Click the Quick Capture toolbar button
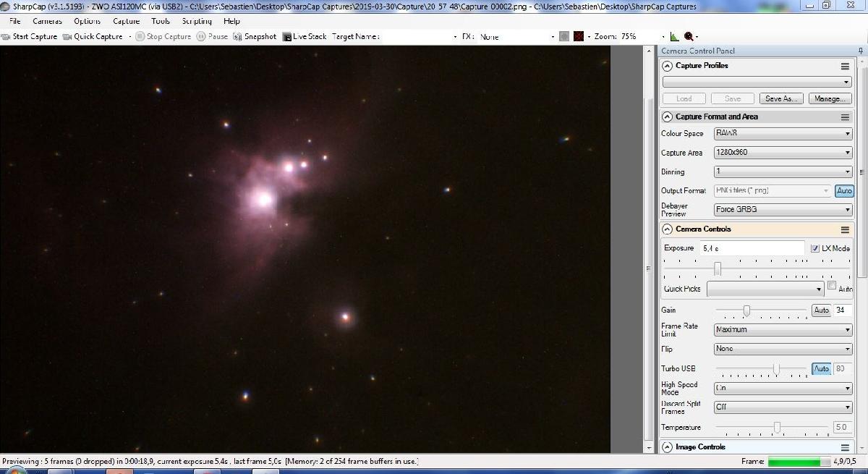The height and width of the screenshot is (474, 868). click(93, 36)
